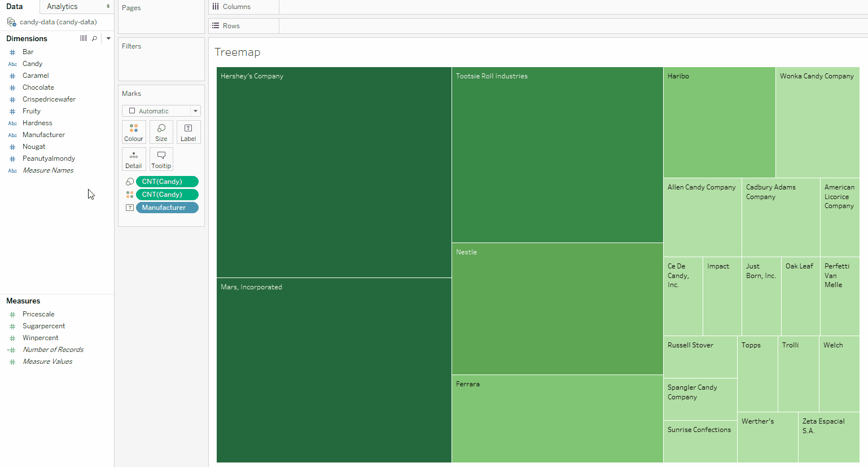Select the CNT(Candy) size pill

click(x=167, y=182)
